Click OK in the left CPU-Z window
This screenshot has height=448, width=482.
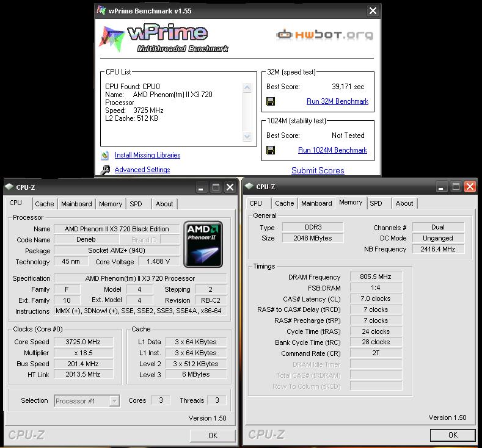point(213,436)
